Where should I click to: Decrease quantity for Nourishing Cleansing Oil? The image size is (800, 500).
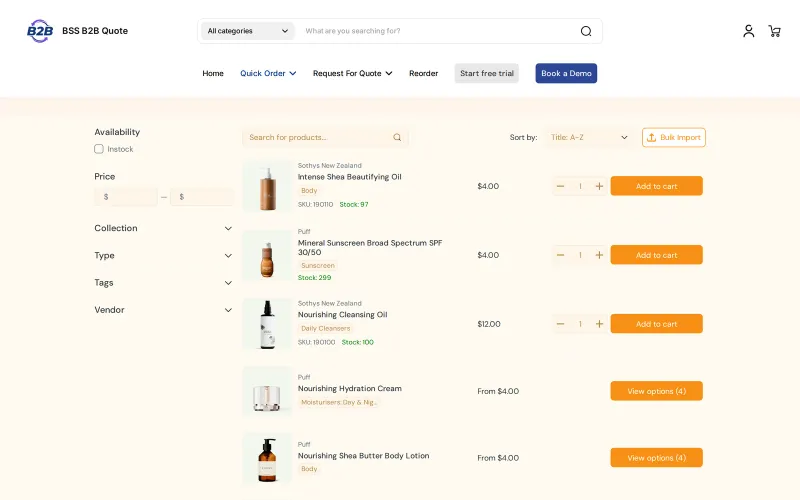560,324
